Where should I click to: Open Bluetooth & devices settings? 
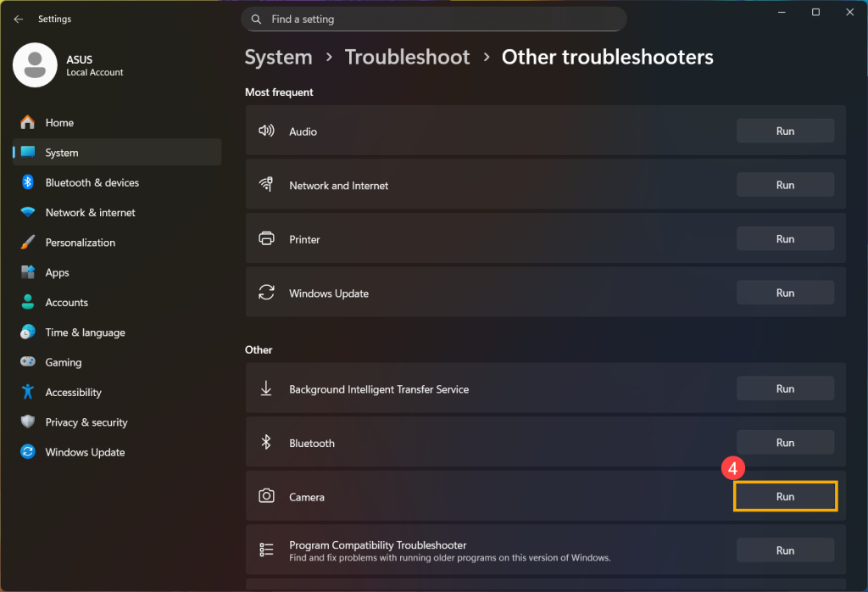pyautogui.click(x=92, y=182)
